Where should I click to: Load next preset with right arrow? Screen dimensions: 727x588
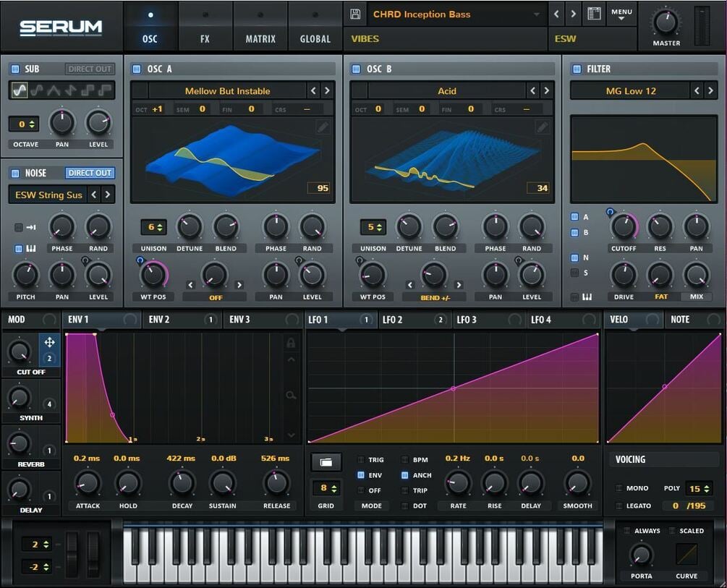point(574,14)
